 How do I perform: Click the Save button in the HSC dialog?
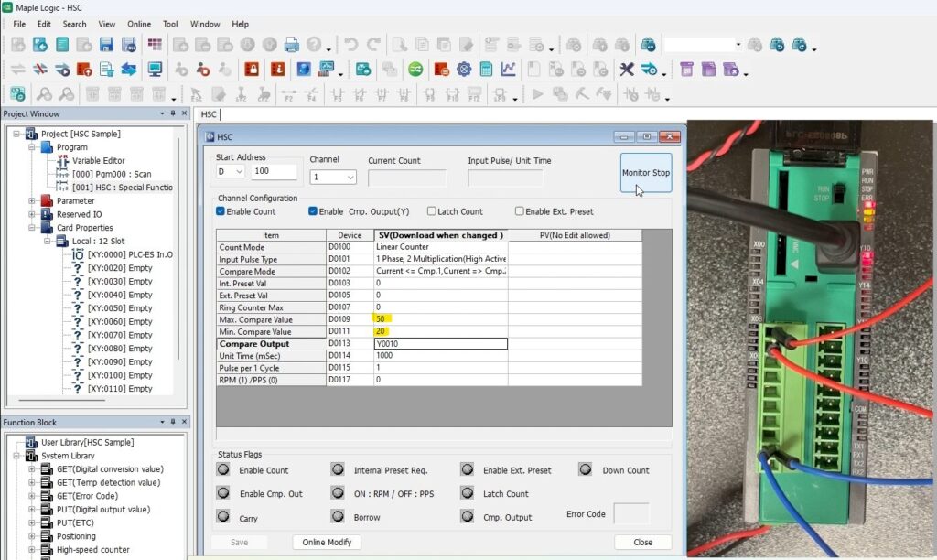pos(239,542)
